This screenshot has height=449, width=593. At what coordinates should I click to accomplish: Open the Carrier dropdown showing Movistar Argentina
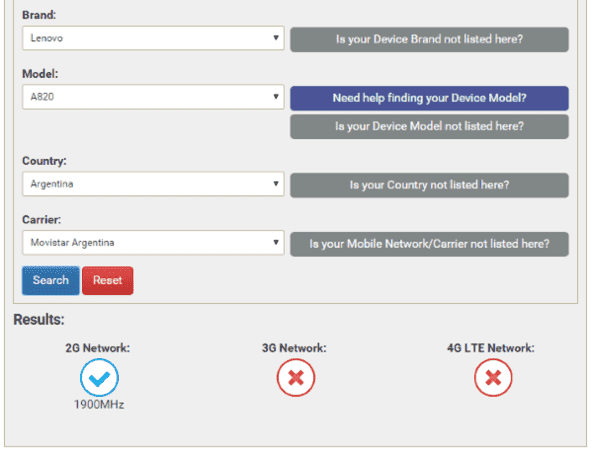point(153,242)
